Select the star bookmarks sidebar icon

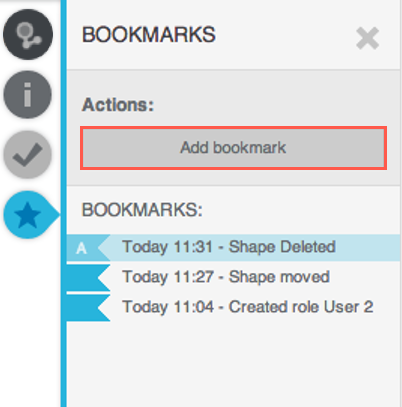click(x=28, y=215)
